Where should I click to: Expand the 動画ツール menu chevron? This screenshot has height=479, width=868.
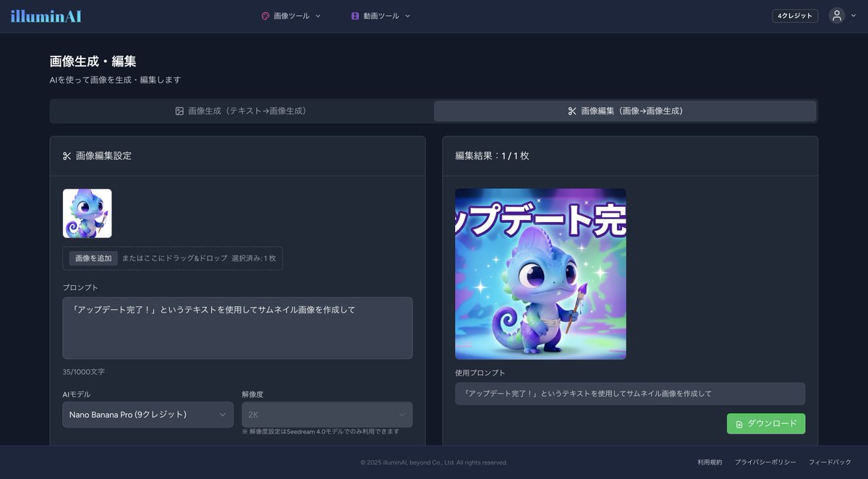tap(407, 16)
